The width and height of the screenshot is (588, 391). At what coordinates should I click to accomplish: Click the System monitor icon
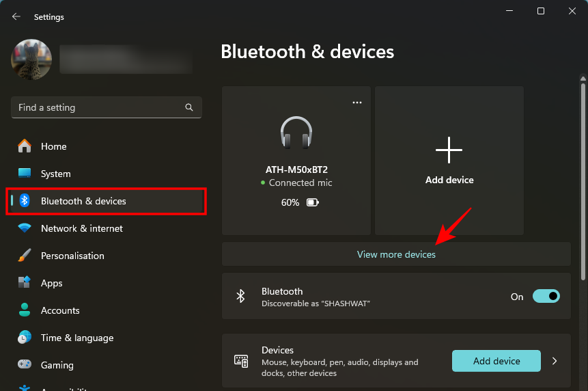(x=25, y=173)
